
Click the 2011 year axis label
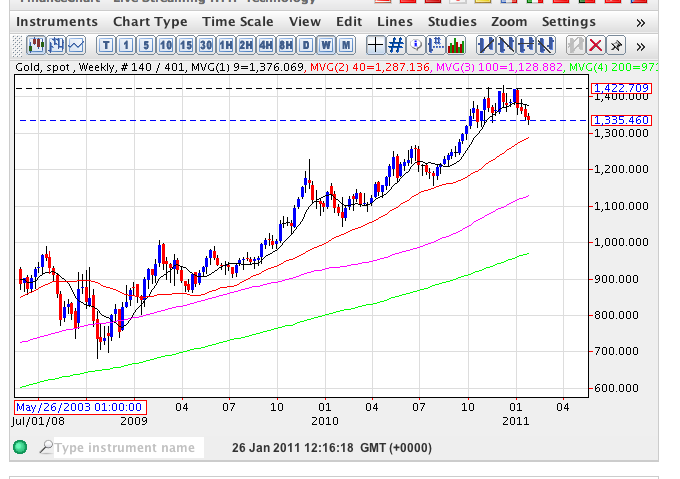tap(515, 421)
